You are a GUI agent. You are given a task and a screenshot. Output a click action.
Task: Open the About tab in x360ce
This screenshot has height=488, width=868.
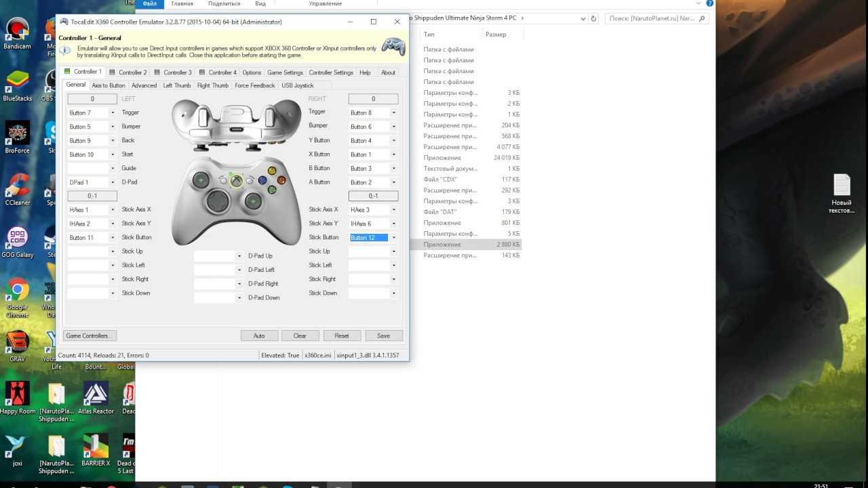click(x=388, y=73)
